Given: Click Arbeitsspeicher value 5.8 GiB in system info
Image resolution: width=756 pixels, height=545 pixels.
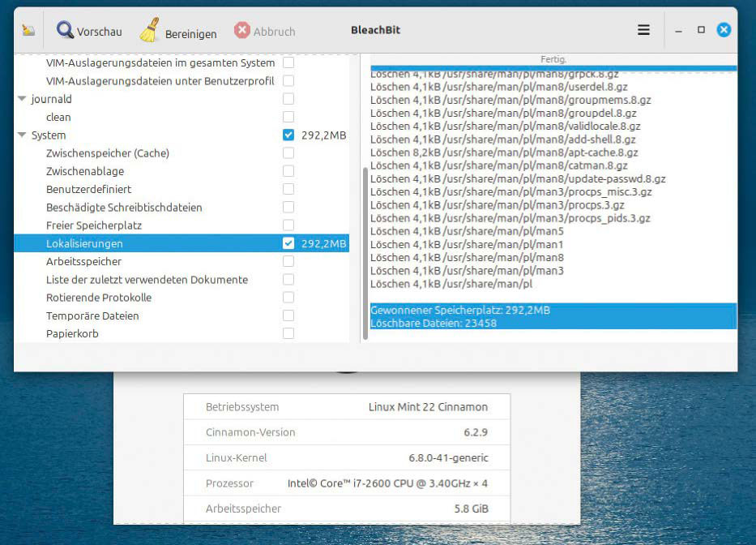Looking at the screenshot, I should 471,509.
